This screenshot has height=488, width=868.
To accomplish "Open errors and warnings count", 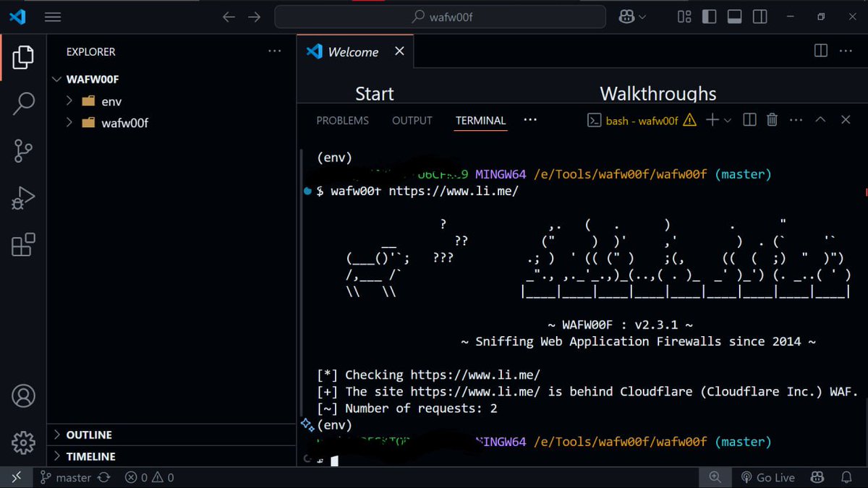I will [150, 478].
